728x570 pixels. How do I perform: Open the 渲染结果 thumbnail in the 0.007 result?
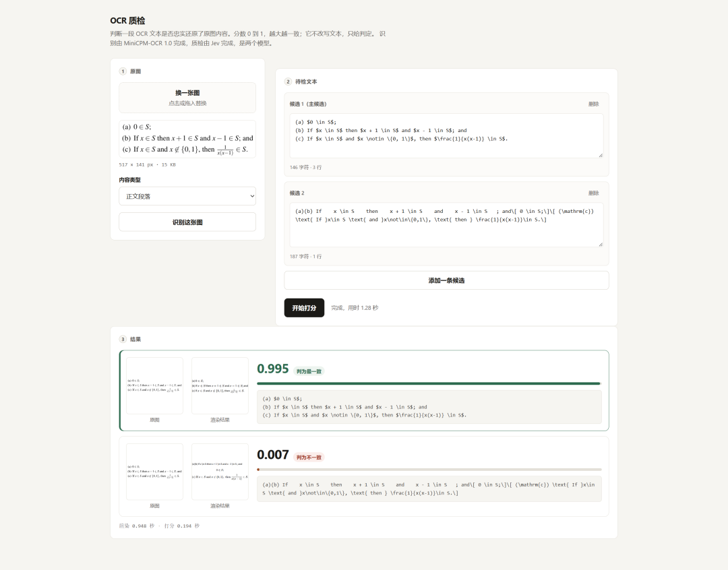point(220,472)
